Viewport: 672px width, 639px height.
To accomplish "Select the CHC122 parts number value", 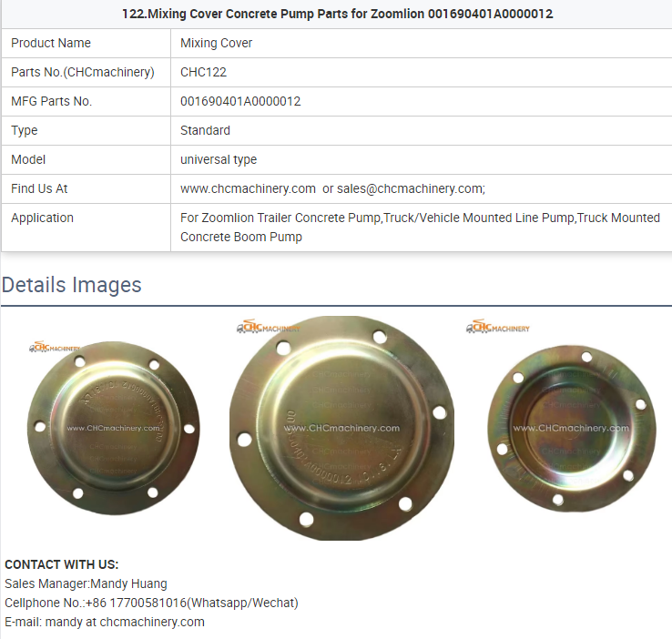I will [x=203, y=72].
